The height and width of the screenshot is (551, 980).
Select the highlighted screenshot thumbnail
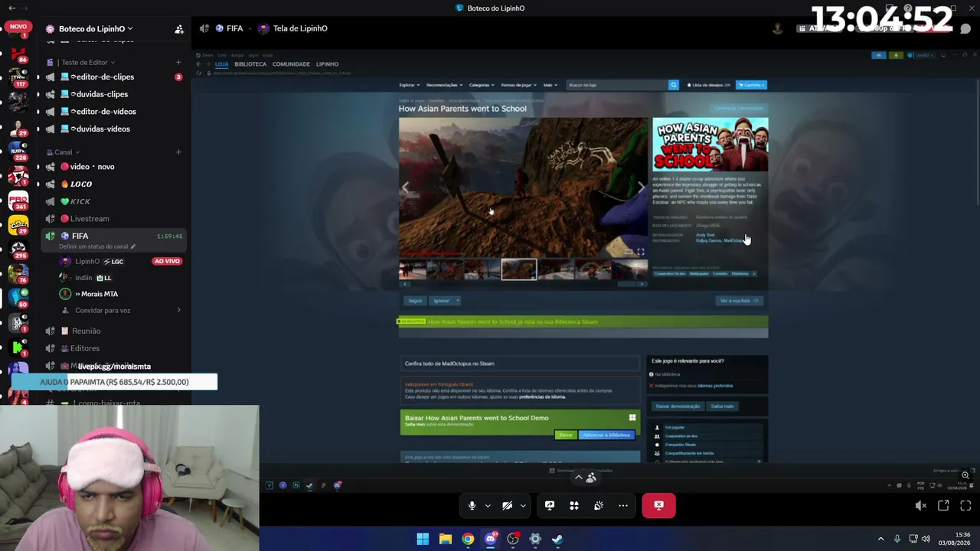(x=519, y=269)
